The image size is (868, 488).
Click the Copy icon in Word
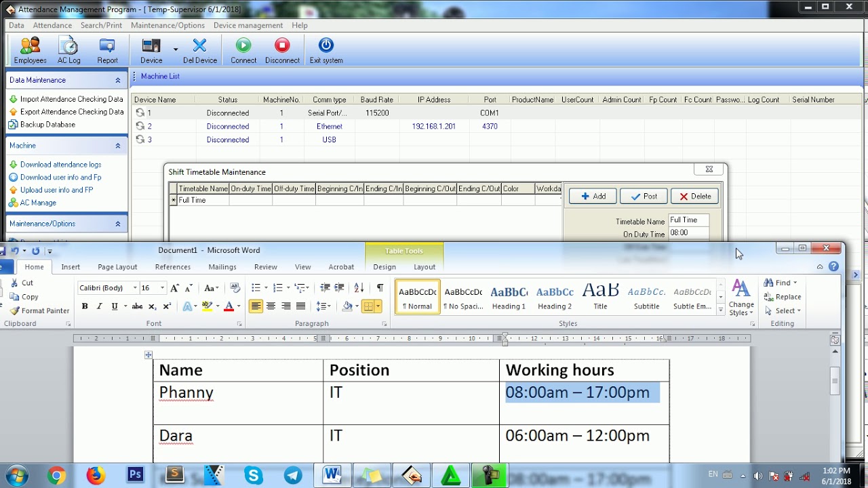(x=15, y=297)
